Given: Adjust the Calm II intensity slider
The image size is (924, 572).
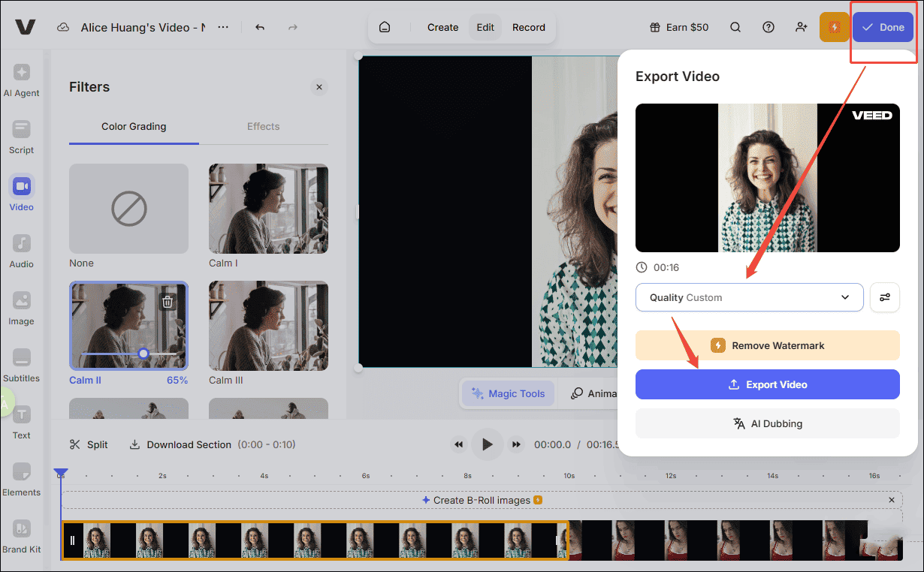Looking at the screenshot, I should (142, 353).
